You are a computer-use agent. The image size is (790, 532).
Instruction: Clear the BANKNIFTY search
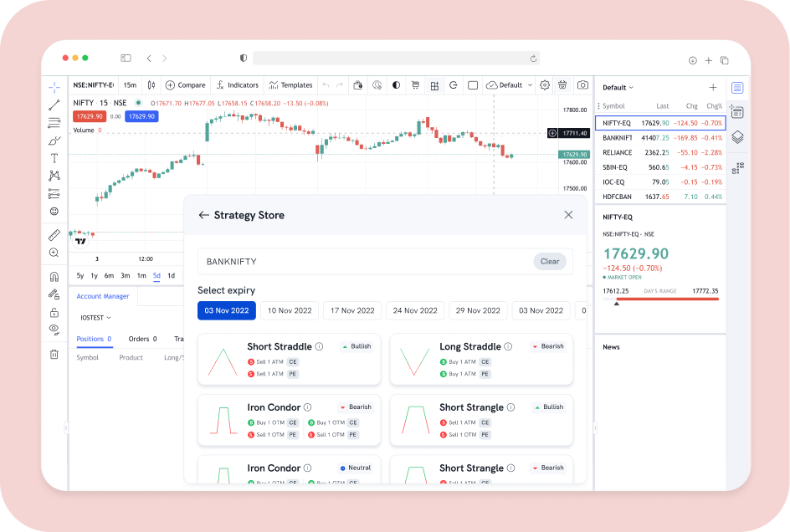[x=550, y=262]
